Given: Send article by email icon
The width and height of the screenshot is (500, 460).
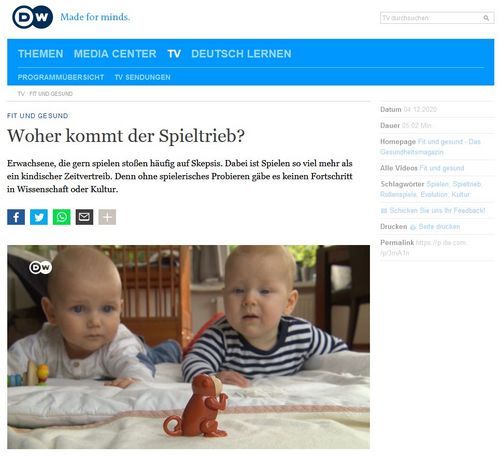Looking at the screenshot, I should pyautogui.click(x=84, y=217).
